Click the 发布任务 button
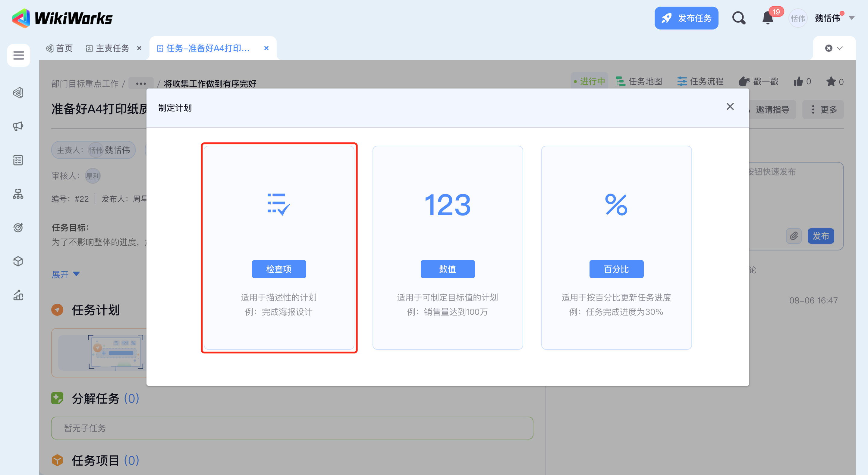The height and width of the screenshot is (475, 868). 686,18
